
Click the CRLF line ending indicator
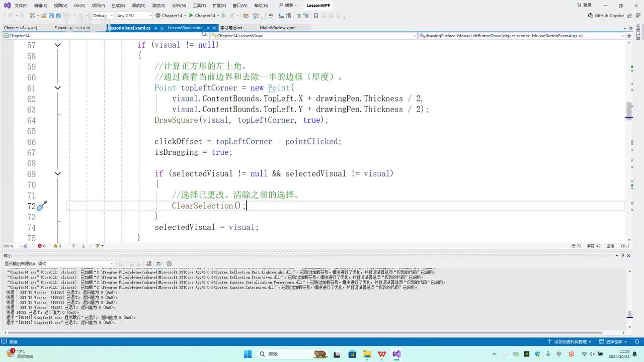(x=625, y=246)
